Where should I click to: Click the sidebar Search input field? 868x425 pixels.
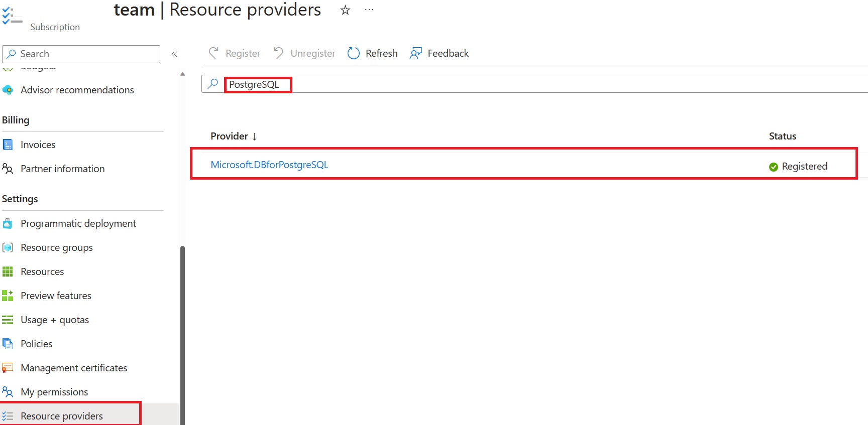tap(81, 54)
